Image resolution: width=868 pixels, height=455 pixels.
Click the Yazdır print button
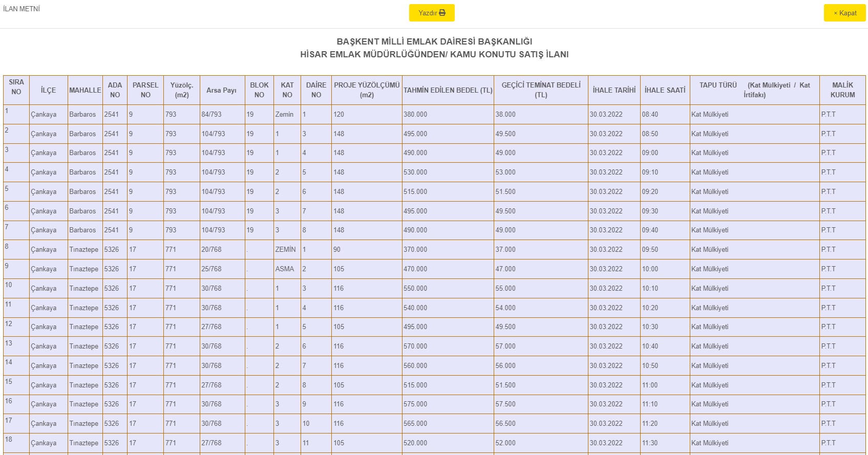click(x=432, y=13)
